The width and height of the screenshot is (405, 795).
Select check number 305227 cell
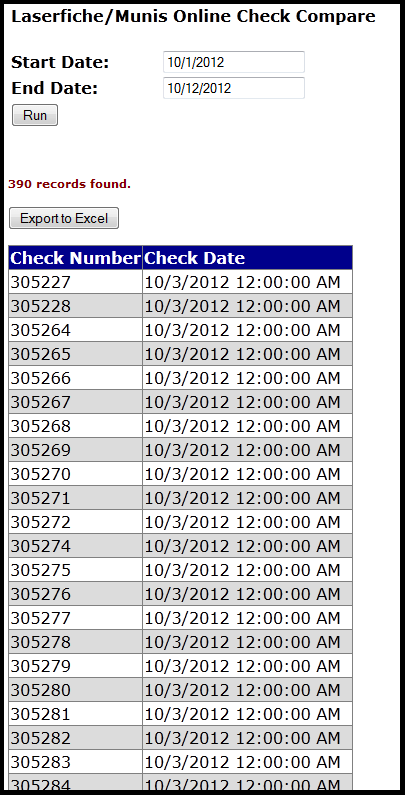pos(76,281)
